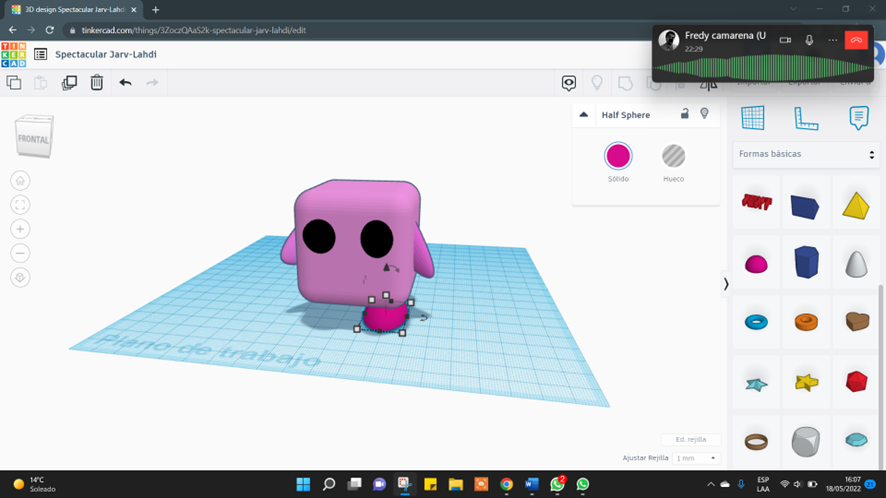Collapse the shapes panel with the chevron
Image resolution: width=886 pixels, height=498 pixels.
[726, 284]
